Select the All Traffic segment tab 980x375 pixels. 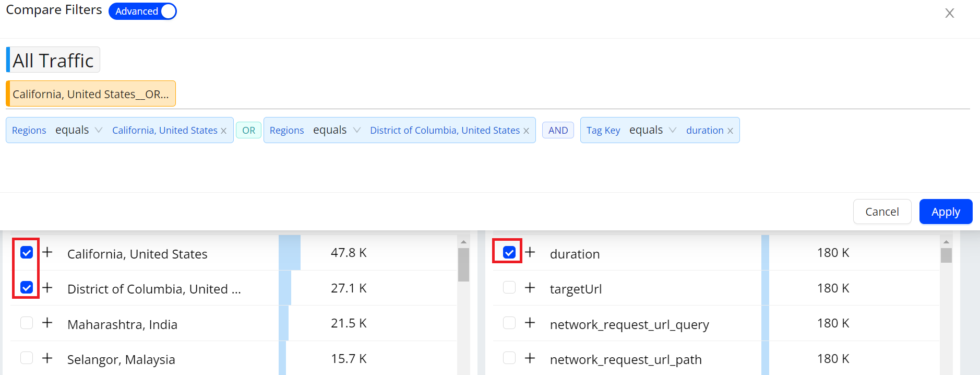pos(53,60)
